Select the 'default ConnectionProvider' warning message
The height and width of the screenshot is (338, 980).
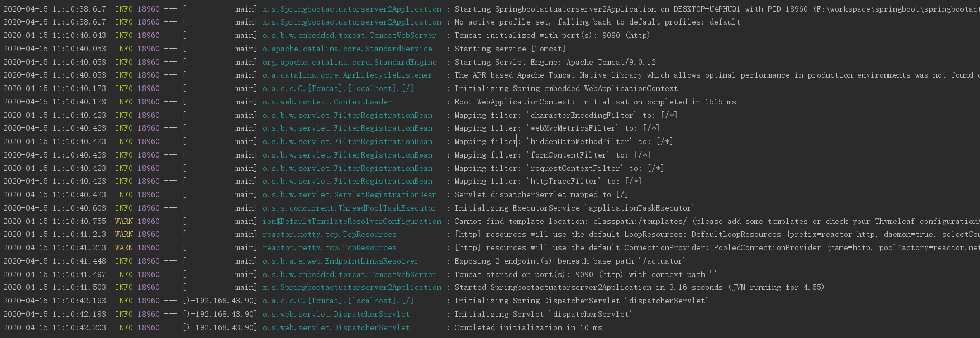[x=717, y=248]
